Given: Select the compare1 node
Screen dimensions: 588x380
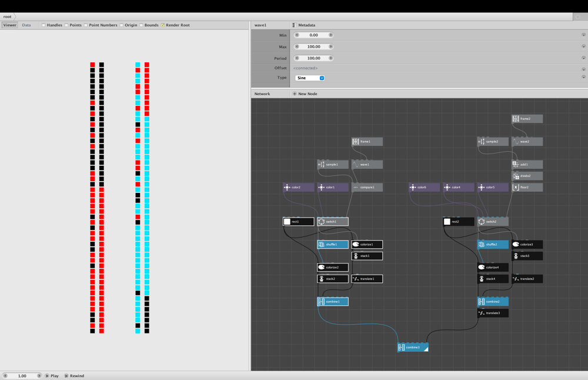Looking at the screenshot, I should coord(367,187).
